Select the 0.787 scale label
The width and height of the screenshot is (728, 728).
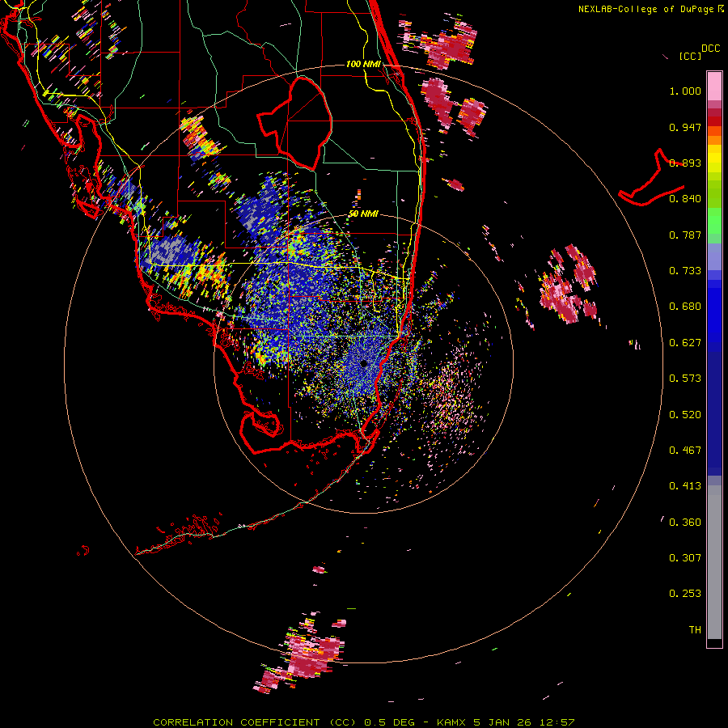(x=685, y=235)
